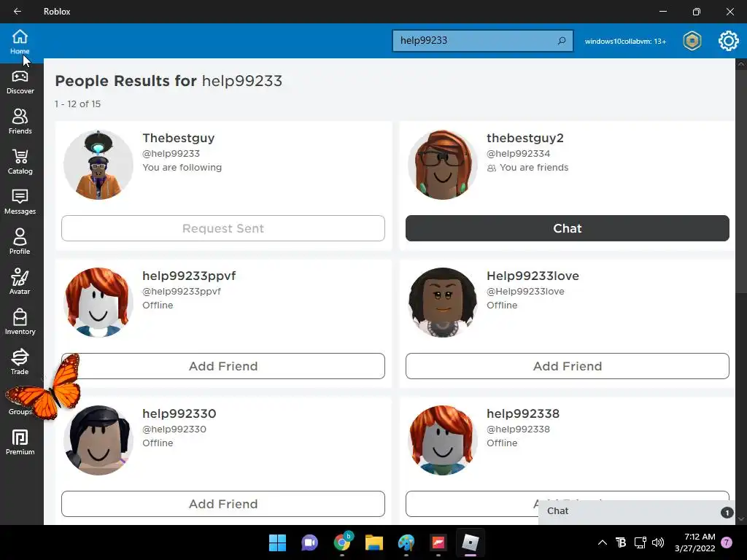Open Help99233love avatar thumbnail
Viewport: 747px width, 560px height.
tap(443, 303)
